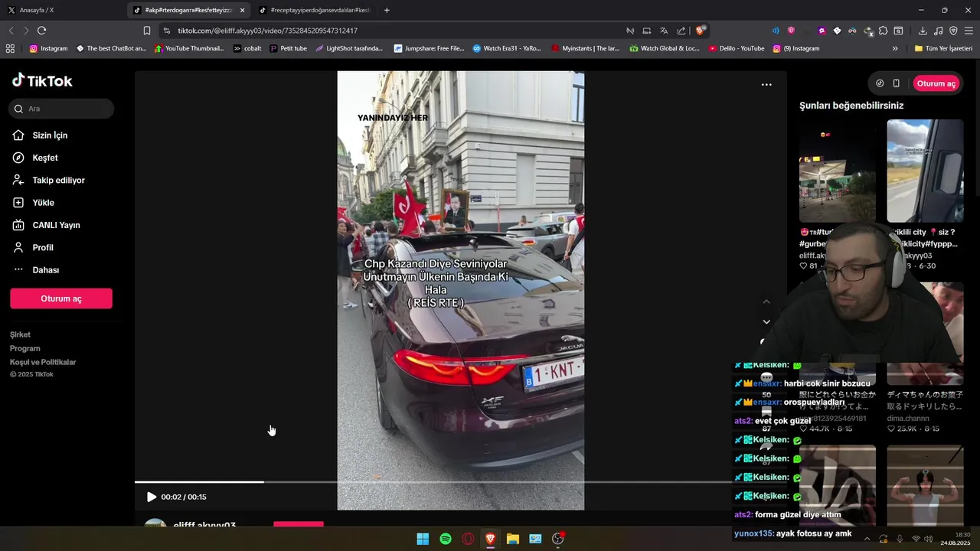The image size is (980, 551).
Task: Open File Explorer from the taskbar
Action: point(513,539)
